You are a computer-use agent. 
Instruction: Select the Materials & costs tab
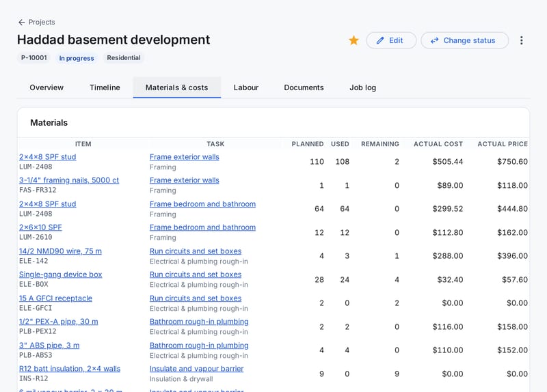click(x=176, y=87)
